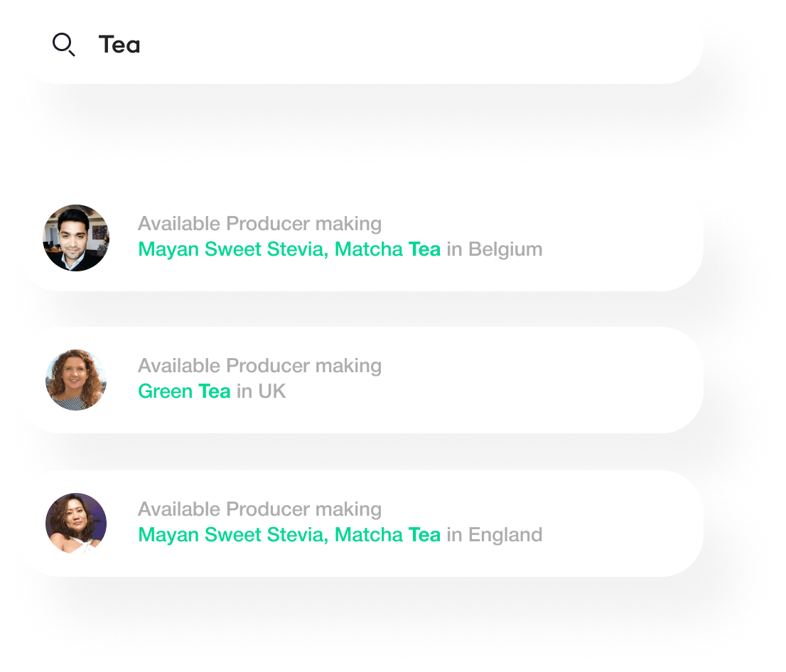786x672 pixels.
Task: Focus the search field containing "Tea"
Action: coord(119,45)
